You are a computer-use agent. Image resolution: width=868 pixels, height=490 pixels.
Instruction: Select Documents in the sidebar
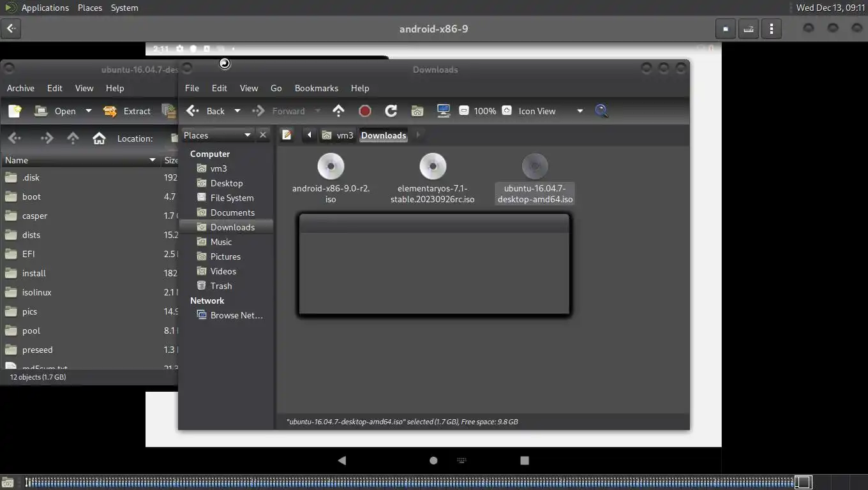click(227, 212)
